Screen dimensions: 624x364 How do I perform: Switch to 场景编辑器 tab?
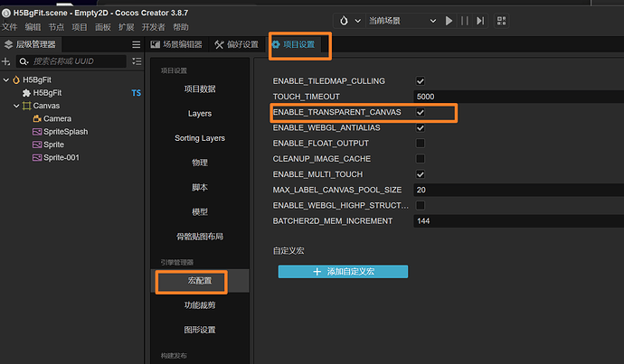coord(176,44)
